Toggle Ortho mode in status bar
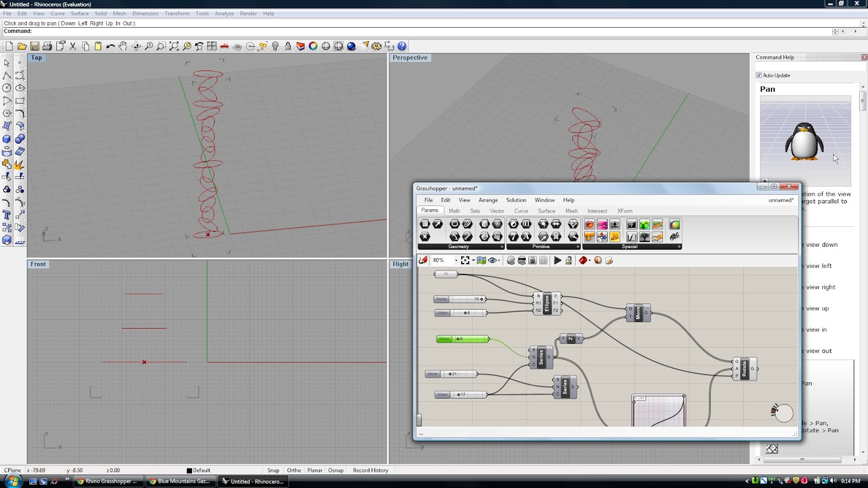The width and height of the screenshot is (868, 488). pos(294,470)
